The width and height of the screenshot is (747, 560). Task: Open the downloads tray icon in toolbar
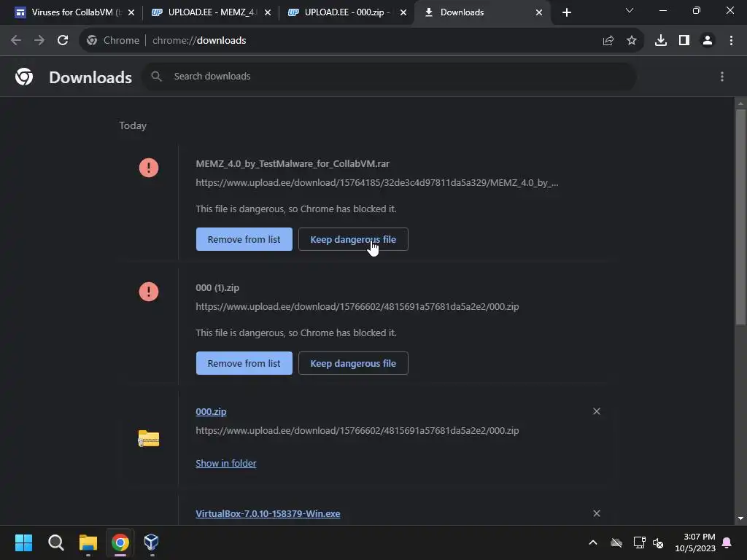[661, 41]
